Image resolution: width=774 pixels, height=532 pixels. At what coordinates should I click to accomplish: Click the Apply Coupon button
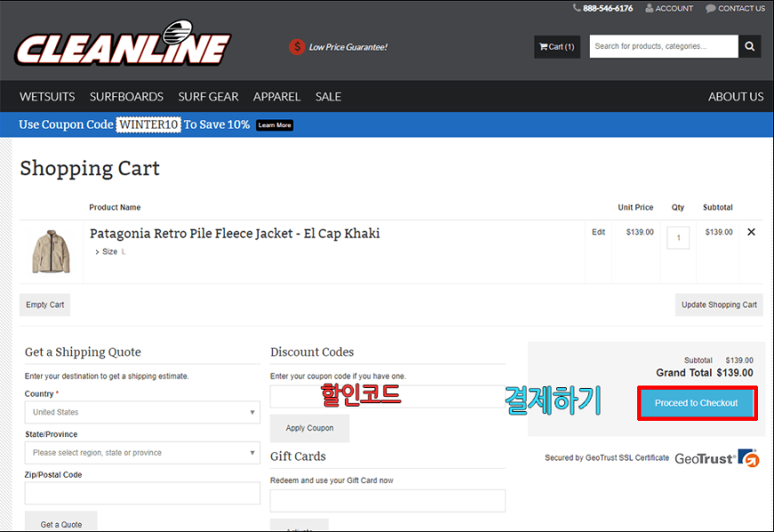pyautogui.click(x=310, y=429)
